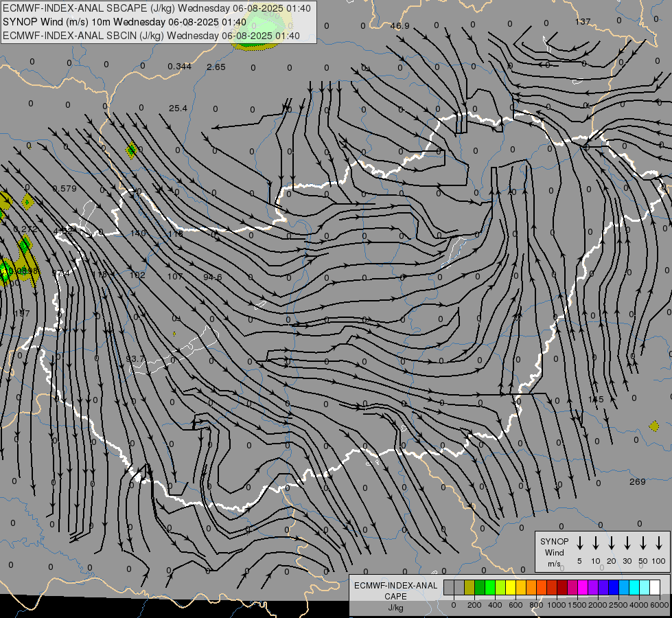Select the lime yellow-green CAPE legend swatch
The height and width of the screenshot is (618, 672).
500,588
